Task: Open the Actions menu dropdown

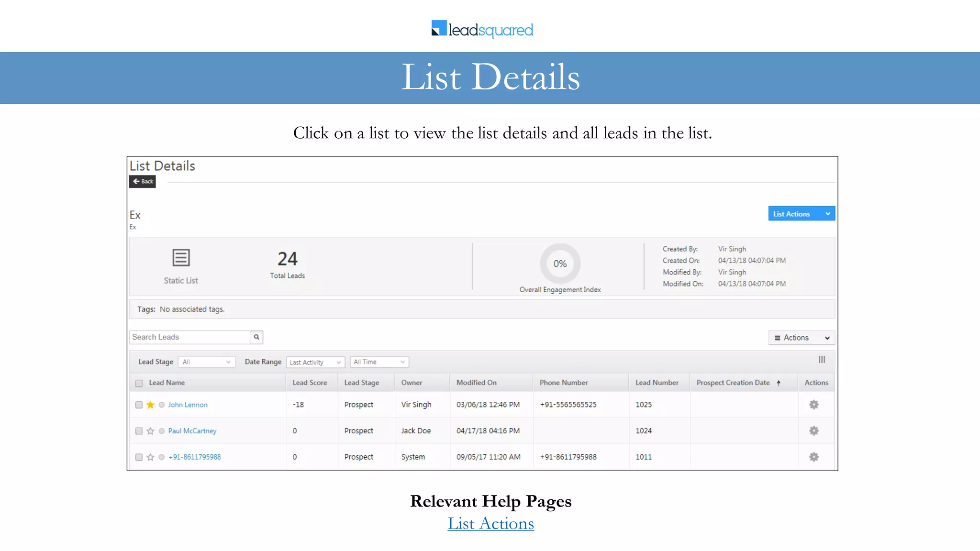Action: [x=802, y=338]
